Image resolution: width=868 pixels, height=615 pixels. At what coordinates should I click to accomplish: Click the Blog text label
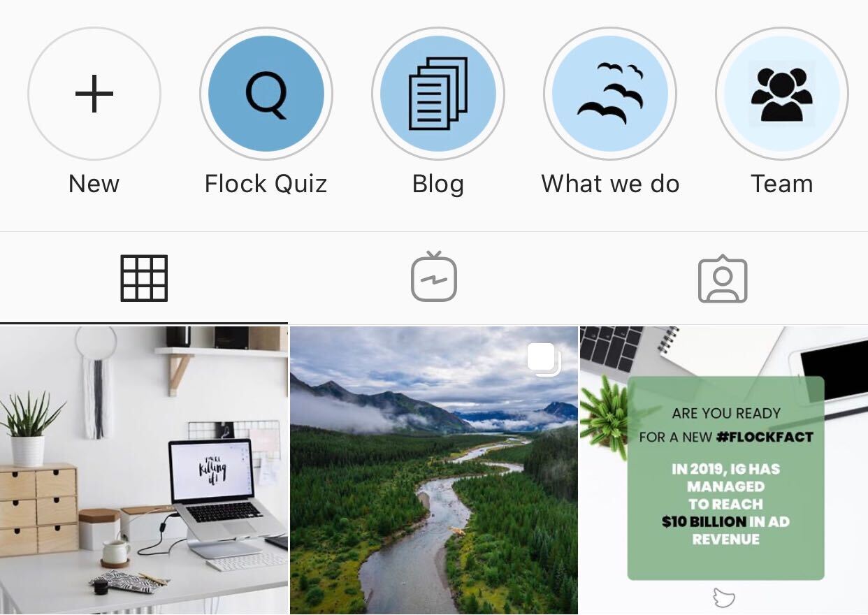pyautogui.click(x=438, y=184)
